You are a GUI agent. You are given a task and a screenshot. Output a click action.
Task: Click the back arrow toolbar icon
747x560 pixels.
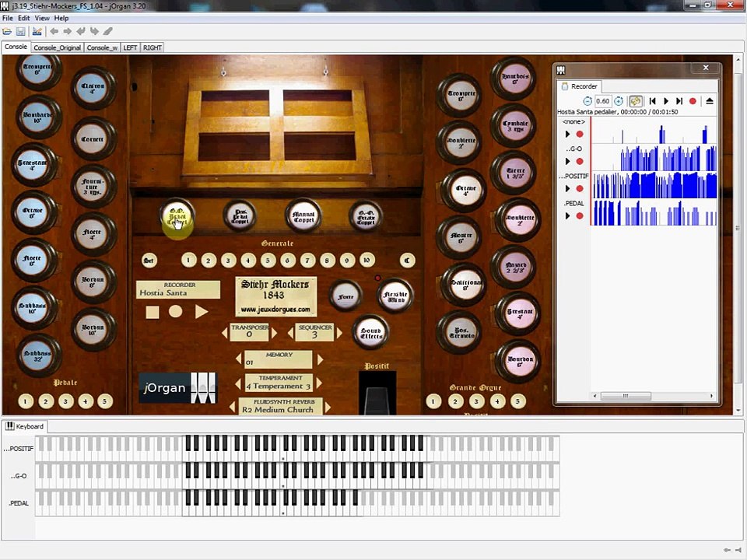(x=54, y=31)
